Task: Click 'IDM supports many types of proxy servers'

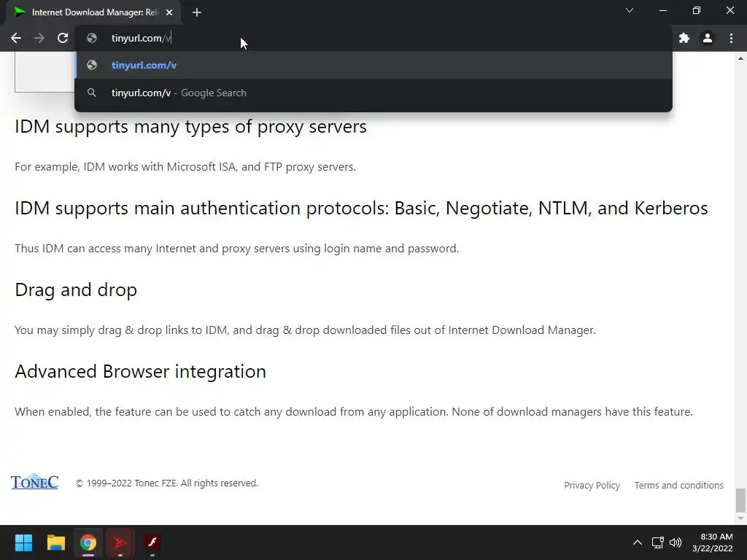Action: tap(190, 127)
